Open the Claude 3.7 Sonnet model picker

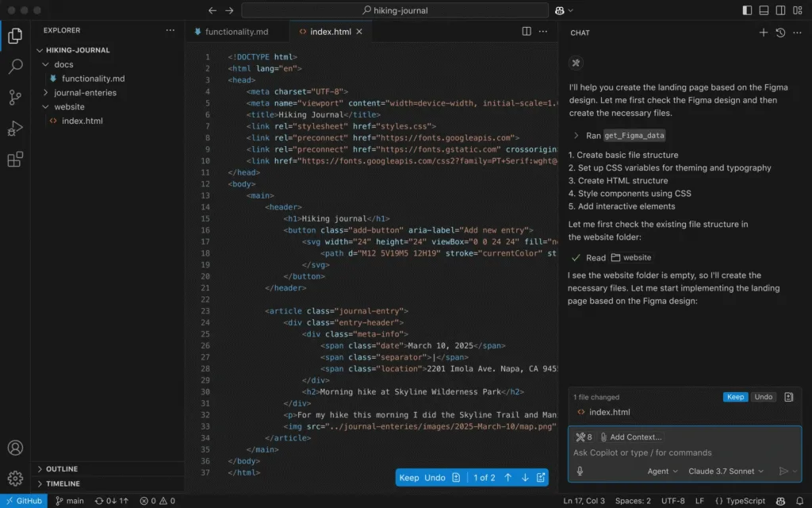click(x=726, y=471)
